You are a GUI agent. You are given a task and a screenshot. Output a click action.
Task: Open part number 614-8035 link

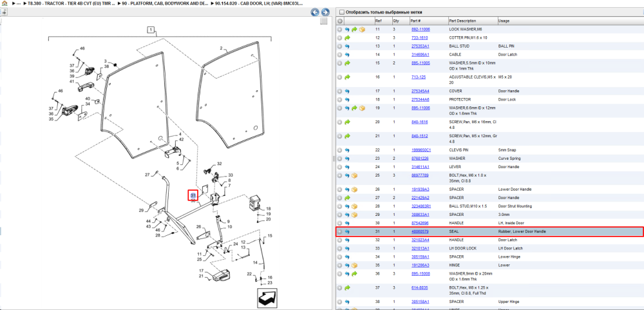419,288
